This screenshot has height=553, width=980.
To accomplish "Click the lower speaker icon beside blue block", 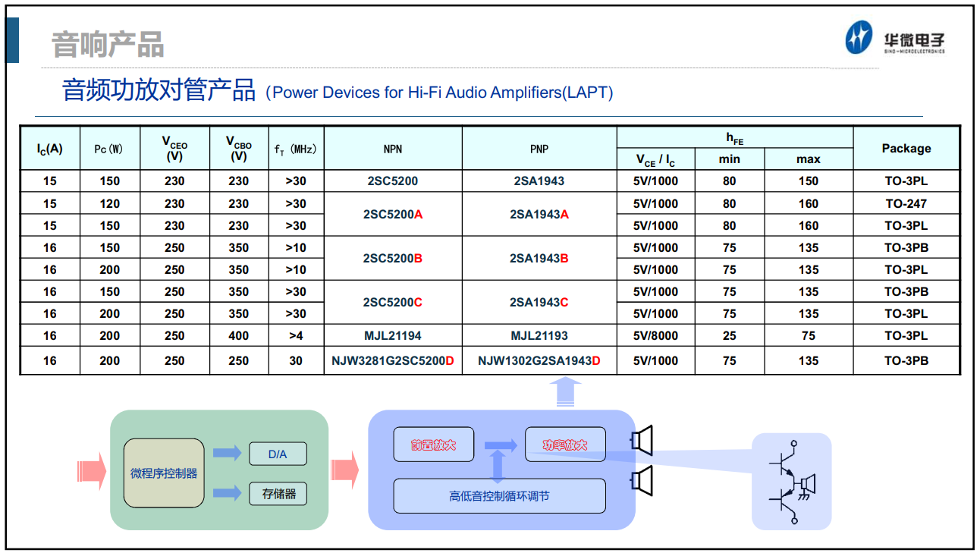I will click(642, 480).
